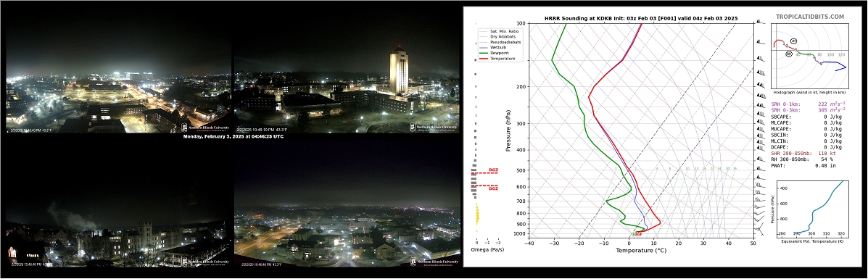Click the UTC timestamp under the webcams
Image resolution: width=868 pixels, height=279 pixels.
[x=233, y=136]
